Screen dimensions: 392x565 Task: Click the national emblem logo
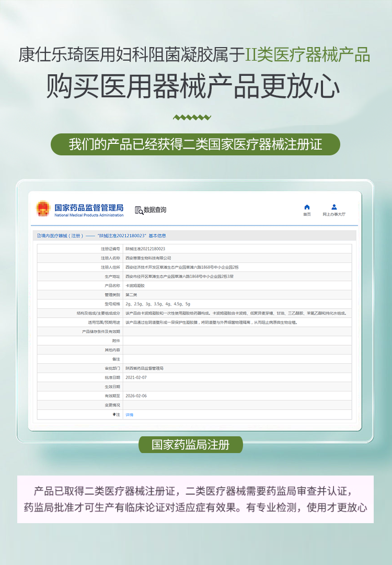(x=43, y=210)
